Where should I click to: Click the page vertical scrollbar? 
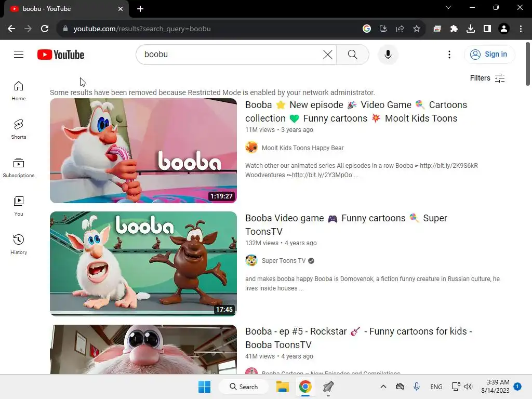pyautogui.click(x=528, y=64)
